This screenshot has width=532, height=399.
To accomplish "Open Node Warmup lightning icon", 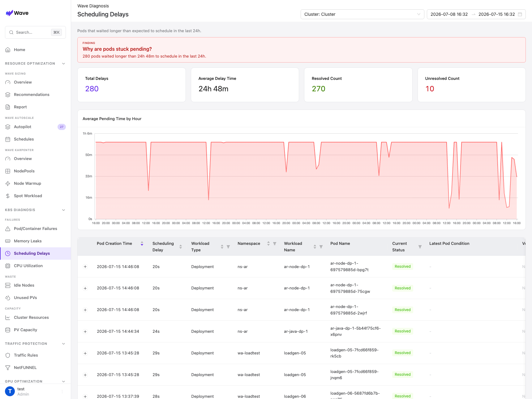I will point(8,184).
